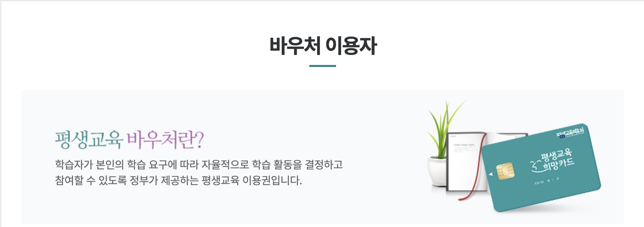Click the white arrow triangle on card
The width and height of the screenshot is (644, 227).
click(491, 174)
